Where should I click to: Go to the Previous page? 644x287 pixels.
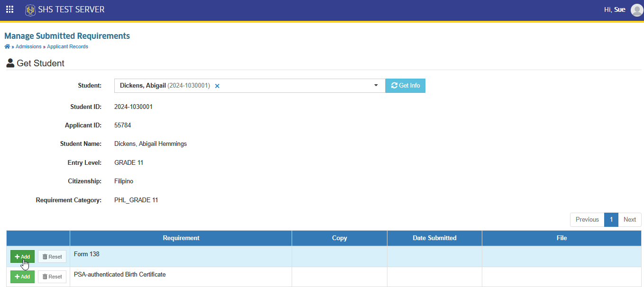coord(587,220)
